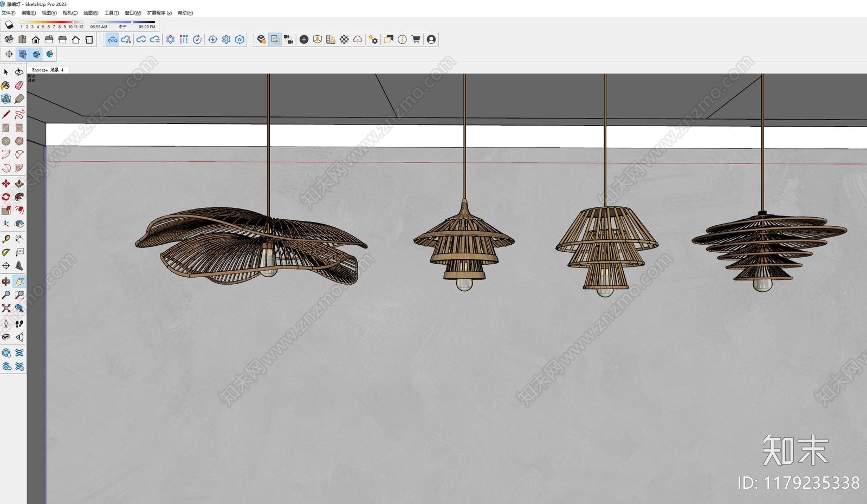Open the 相机(C) menu
Image resolution: width=867 pixels, height=504 pixels.
70,13
